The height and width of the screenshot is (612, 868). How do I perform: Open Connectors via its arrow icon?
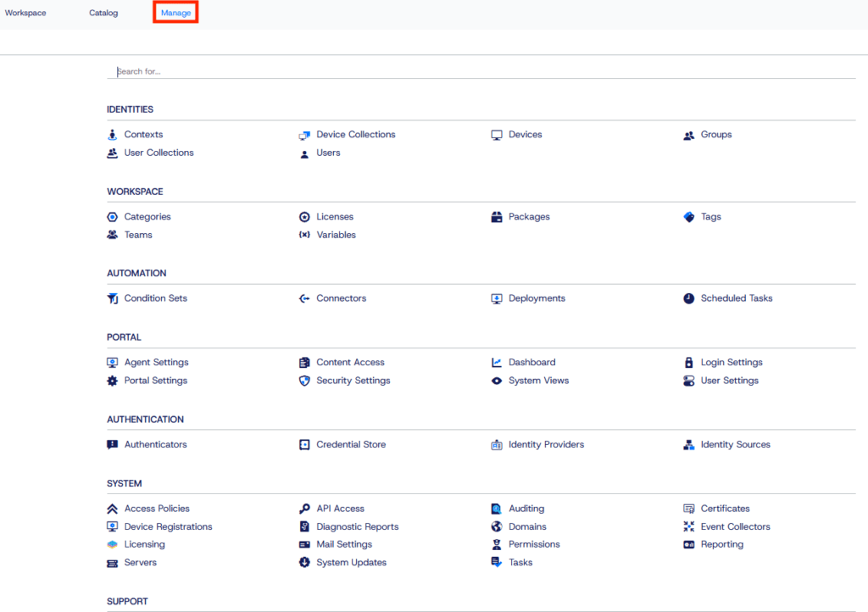[304, 298]
